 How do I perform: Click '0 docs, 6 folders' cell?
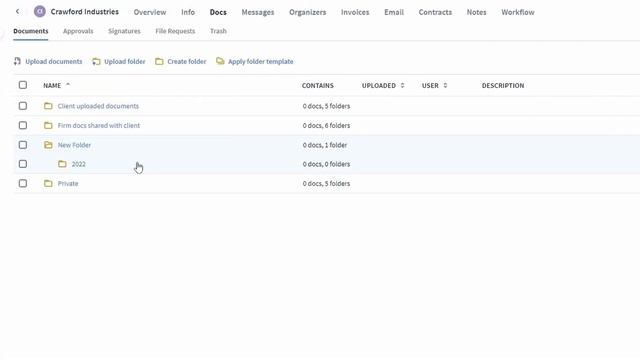coord(326,126)
